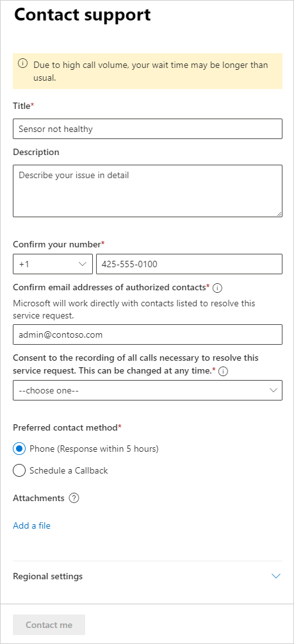Screen dimensions: 294x644
Task: Click the phone number field 425-555-0100
Action: point(190,264)
